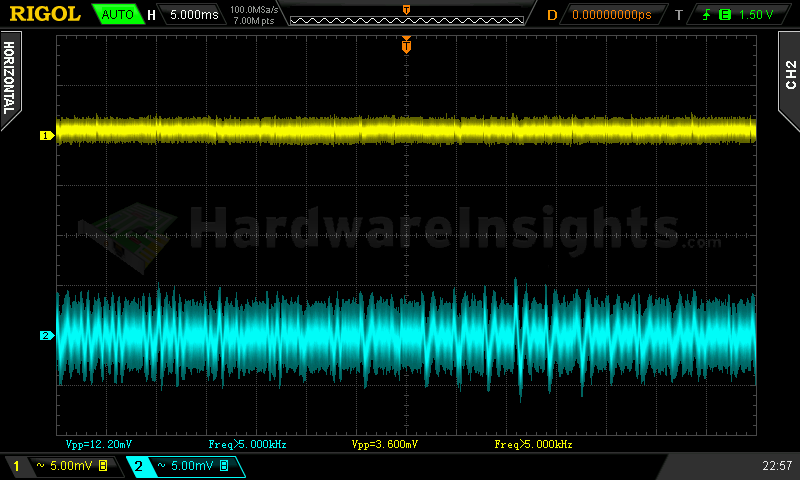
Task: Toggle channel 2 using its cyan label
Action: (x=139, y=466)
